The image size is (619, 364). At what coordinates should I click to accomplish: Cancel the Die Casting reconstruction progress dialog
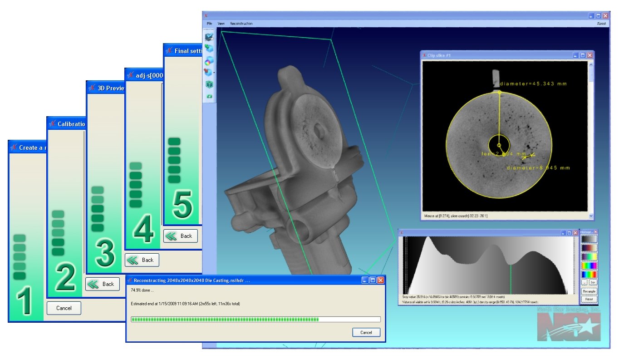pyautogui.click(x=366, y=333)
